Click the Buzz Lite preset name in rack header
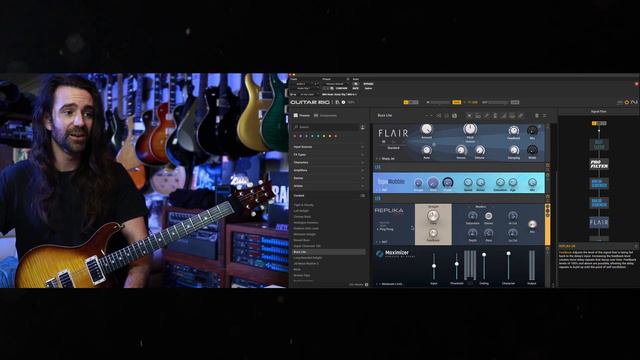This screenshot has width=640, height=360. tap(384, 116)
